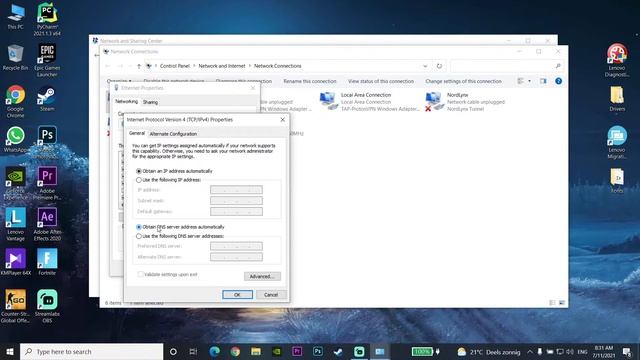Open Streamlabs OBS from the taskbar
Screen dimensions: 640x360
[359, 351]
